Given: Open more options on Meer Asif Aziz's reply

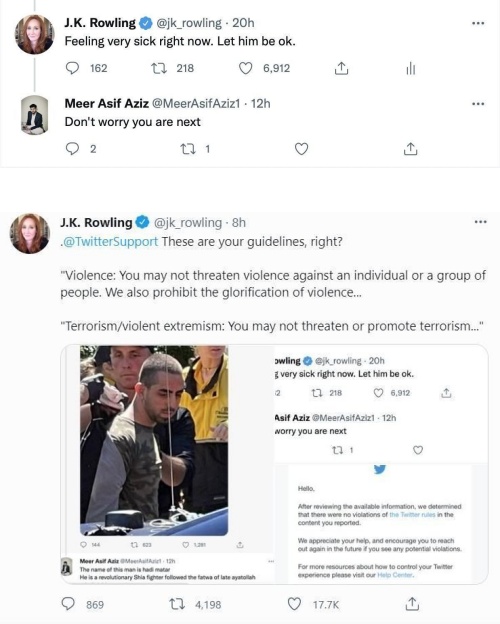Looking at the screenshot, I should [478, 104].
